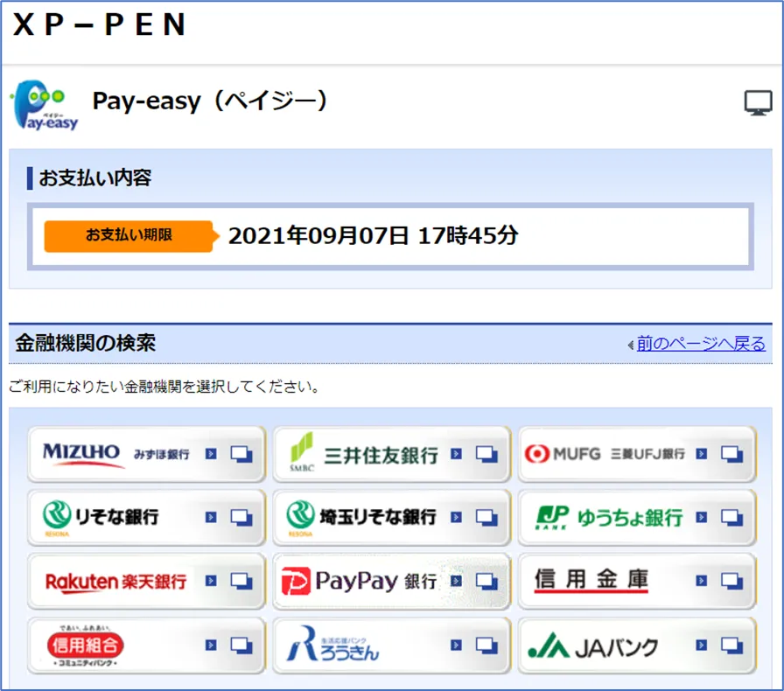Viewport: 784px width, 691px height.
Task: Click the arrow icon on 楽天銀行 row
Action: 211,581
